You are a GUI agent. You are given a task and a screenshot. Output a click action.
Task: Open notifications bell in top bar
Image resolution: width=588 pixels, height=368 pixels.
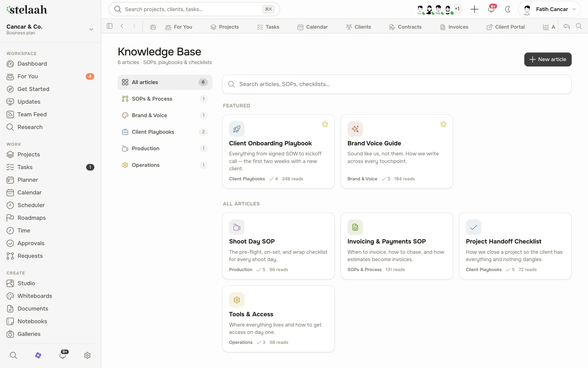click(x=491, y=9)
